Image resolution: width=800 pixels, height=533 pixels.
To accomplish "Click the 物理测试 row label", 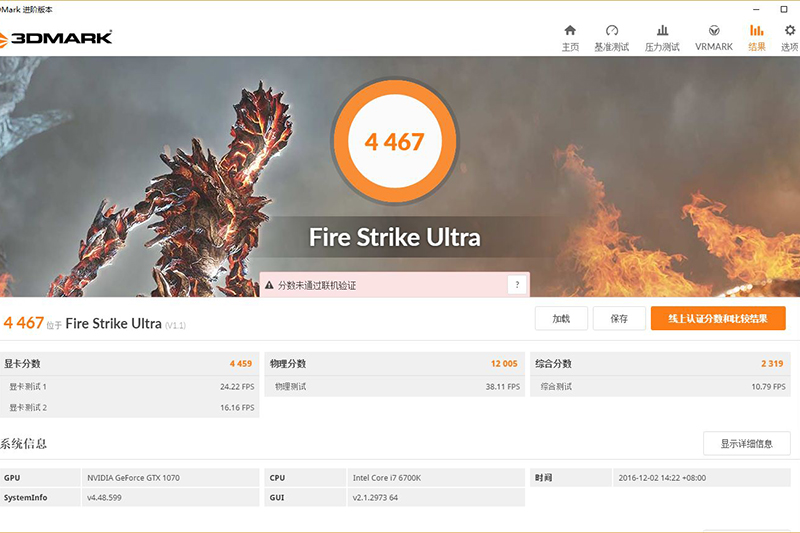I will click(291, 387).
